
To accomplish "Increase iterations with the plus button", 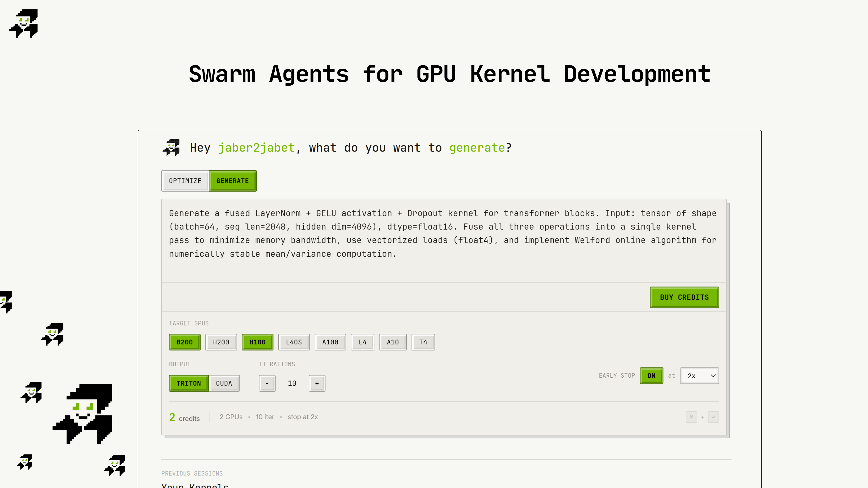I will (317, 383).
